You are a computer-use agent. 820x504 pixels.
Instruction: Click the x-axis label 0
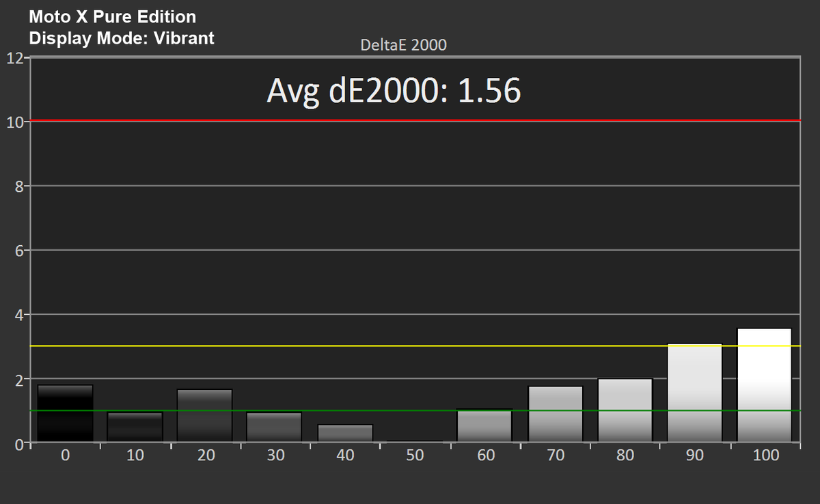[x=65, y=456]
